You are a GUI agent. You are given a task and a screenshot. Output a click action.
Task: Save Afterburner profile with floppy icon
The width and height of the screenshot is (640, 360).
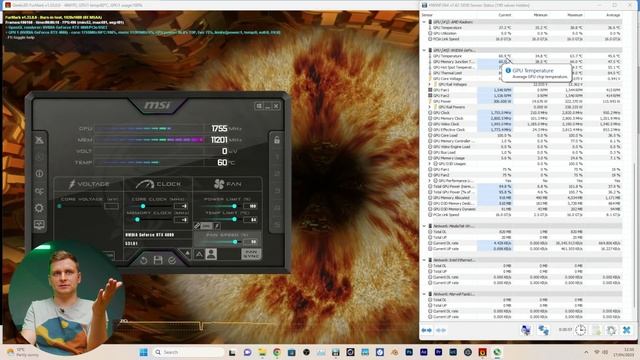[x=158, y=260]
